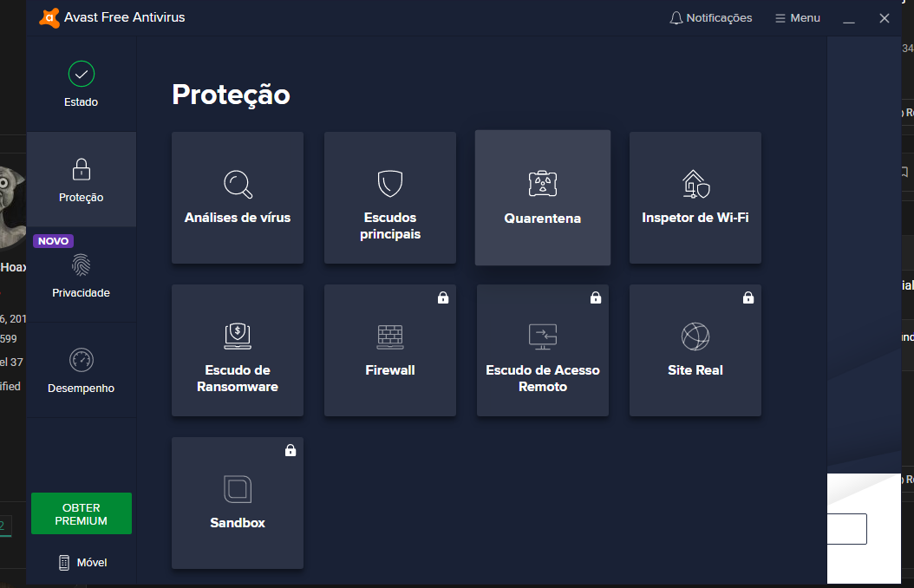Open Firewall brick wall icon
The image size is (914, 588).
[390, 336]
